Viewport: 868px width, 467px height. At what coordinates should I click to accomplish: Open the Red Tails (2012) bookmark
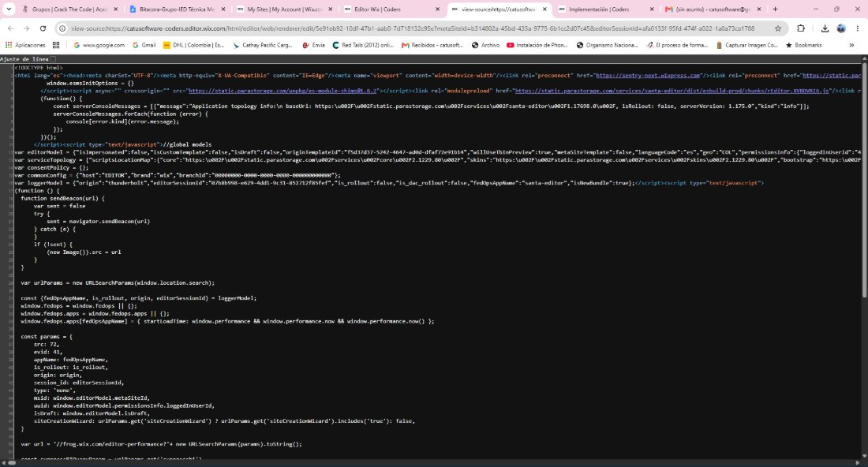(363, 46)
